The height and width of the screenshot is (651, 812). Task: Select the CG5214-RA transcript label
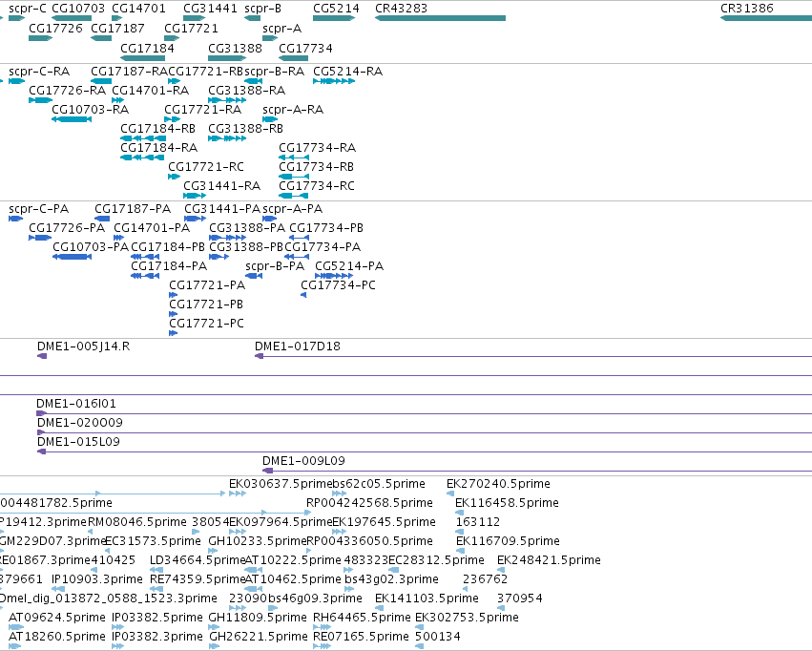click(x=348, y=72)
